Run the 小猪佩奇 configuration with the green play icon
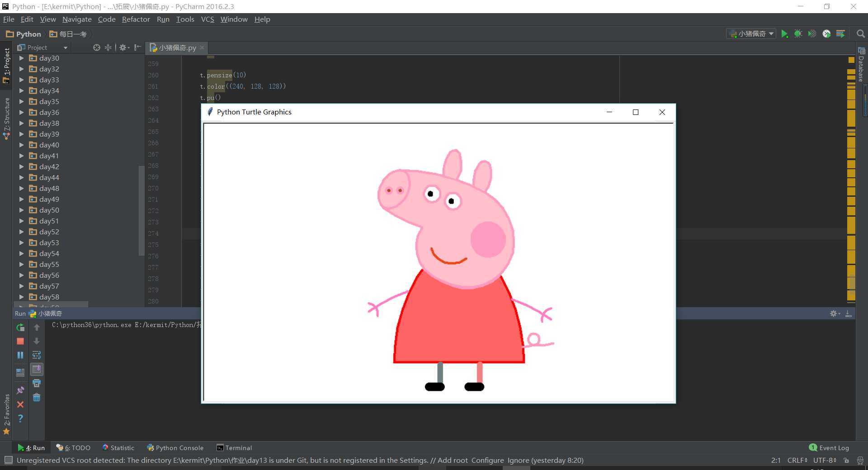 coord(784,34)
